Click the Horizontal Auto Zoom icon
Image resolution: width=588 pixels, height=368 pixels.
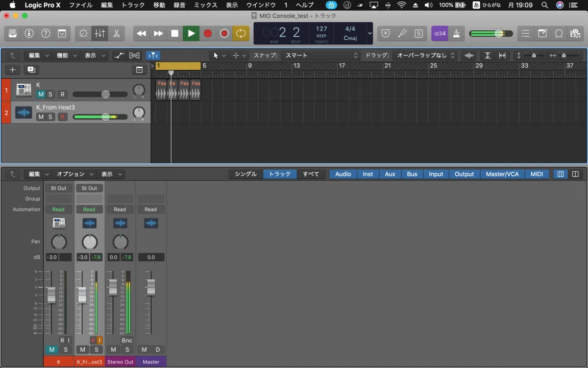point(502,55)
